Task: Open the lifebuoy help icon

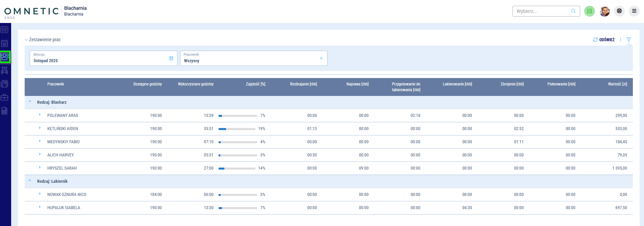Action: click(619, 11)
